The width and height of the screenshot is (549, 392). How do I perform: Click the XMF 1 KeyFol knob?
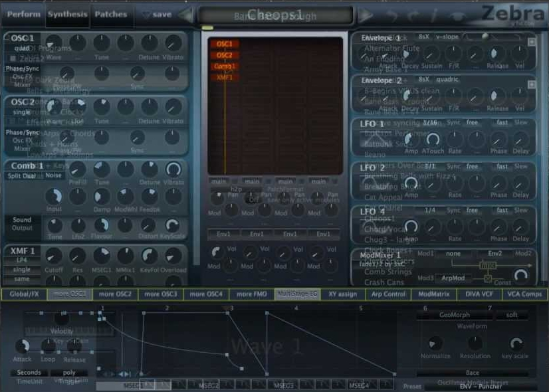tap(150, 256)
